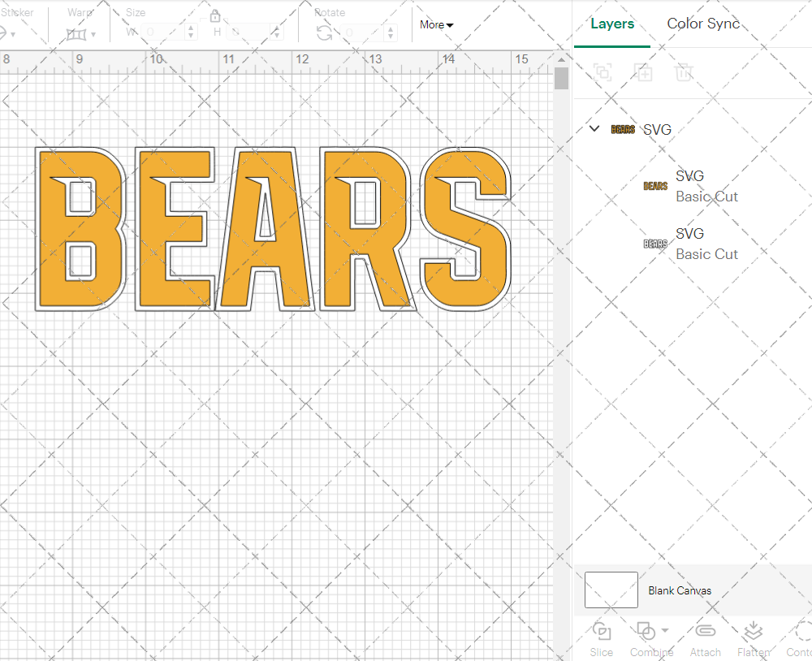The height and width of the screenshot is (661, 812).
Task: Switch to the Layers tab
Action: (612, 24)
